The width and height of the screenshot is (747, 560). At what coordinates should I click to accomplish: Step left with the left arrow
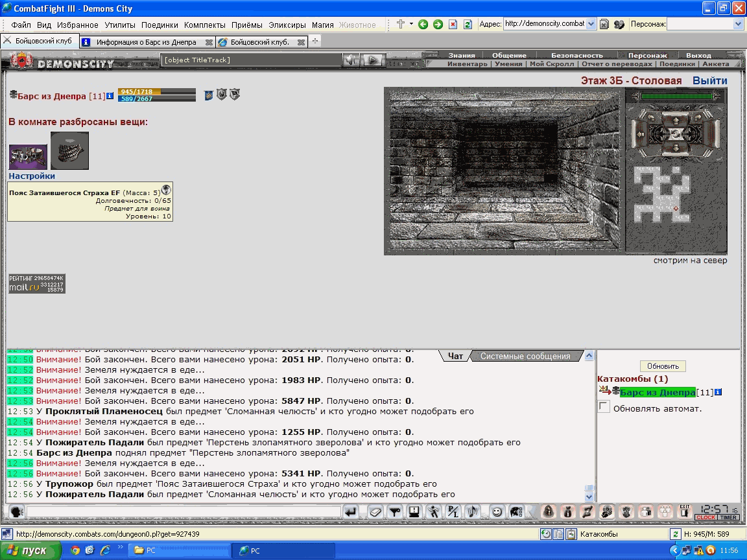tap(641, 134)
